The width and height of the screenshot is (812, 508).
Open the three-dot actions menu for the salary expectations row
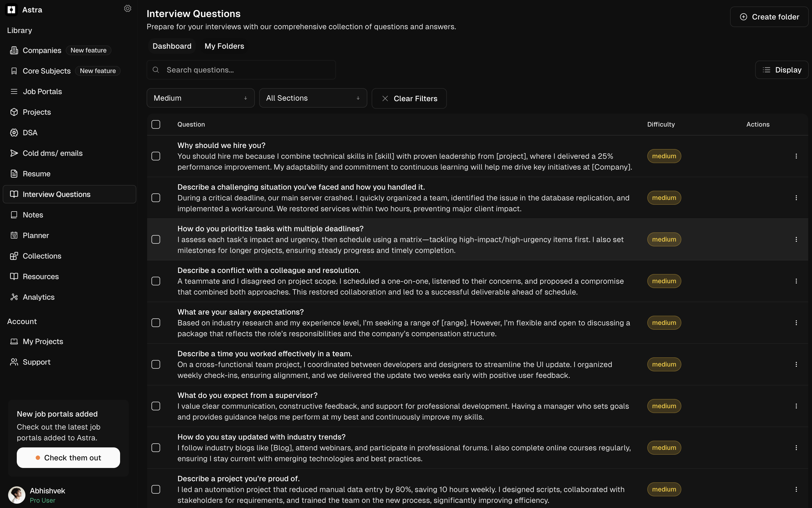tap(796, 323)
